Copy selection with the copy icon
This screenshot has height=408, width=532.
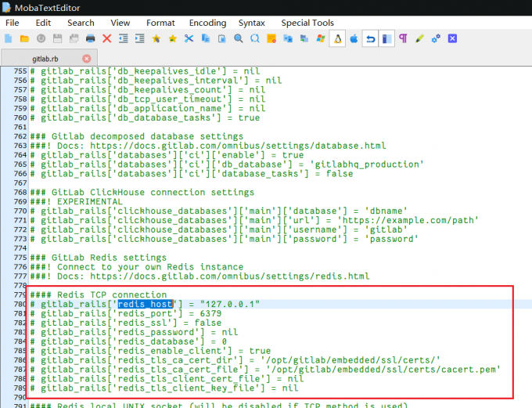coord(206,38)
